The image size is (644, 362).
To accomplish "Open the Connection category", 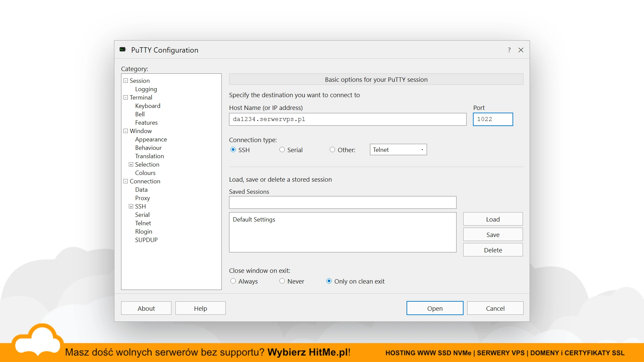I will [x=145, y=181].
